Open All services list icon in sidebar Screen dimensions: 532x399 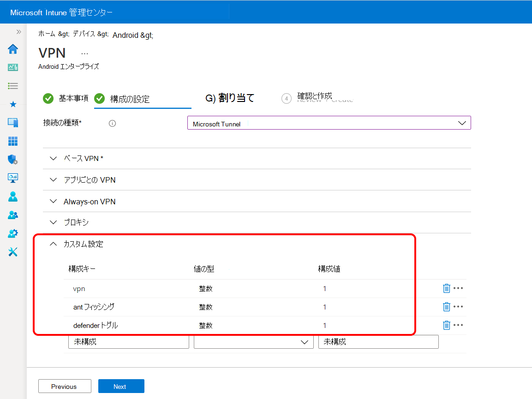[13, 85]
